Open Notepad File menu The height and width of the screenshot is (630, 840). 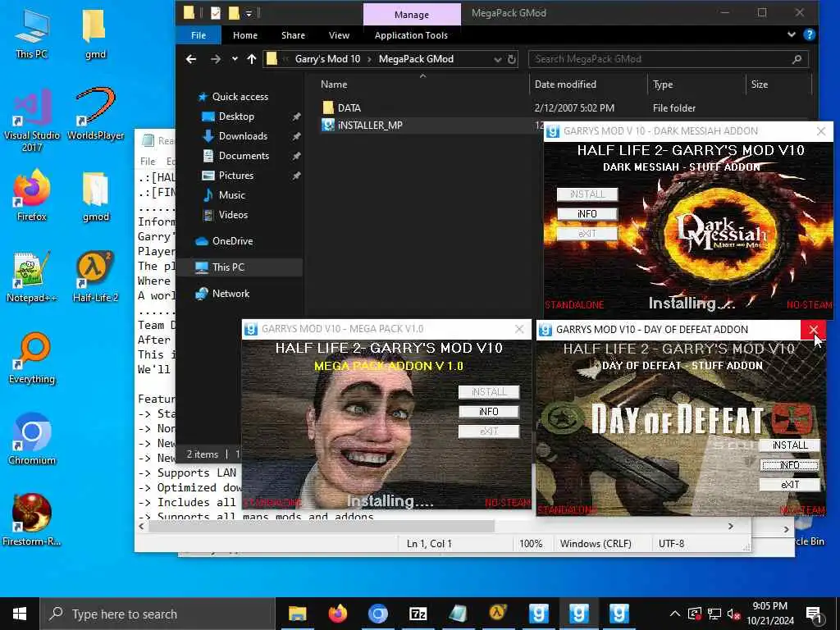[x=148, y=162]
